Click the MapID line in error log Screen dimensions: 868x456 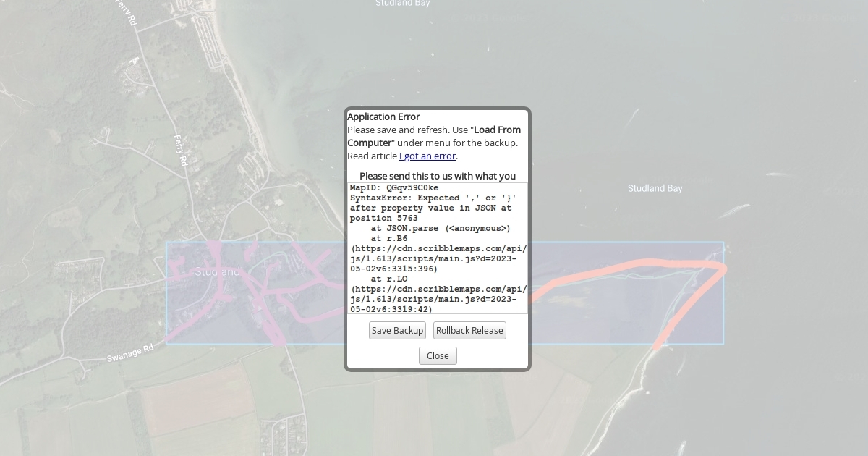(x=394, y=188)
